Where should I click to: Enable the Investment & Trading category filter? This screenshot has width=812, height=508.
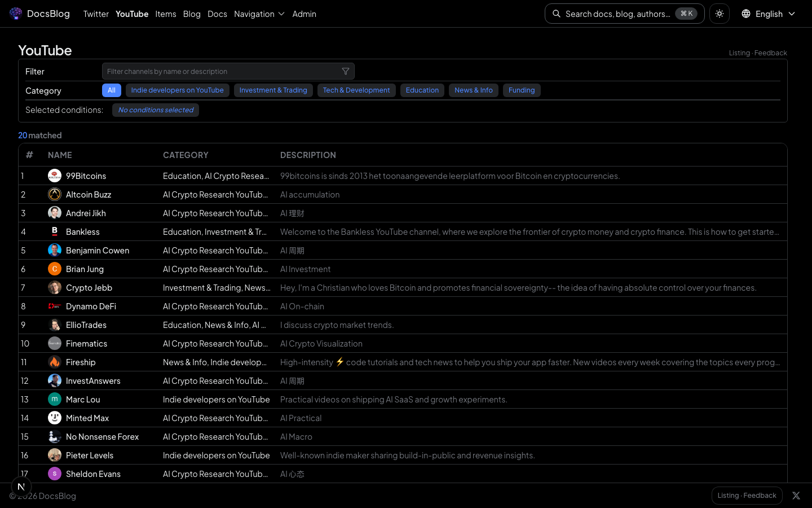click(x=273, y=90)
